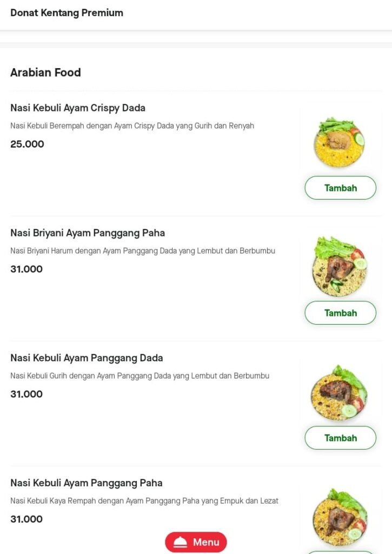The height and width of the screenshot is (554, 392).
Task: View Nasi Kebuli Ayam Panggang Paha photo
Action: point(340,517)
